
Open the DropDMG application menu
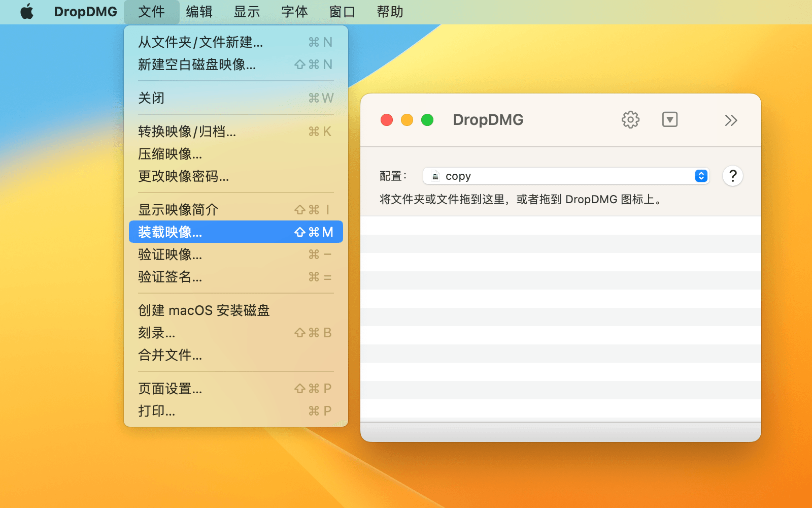pos(85,12)
